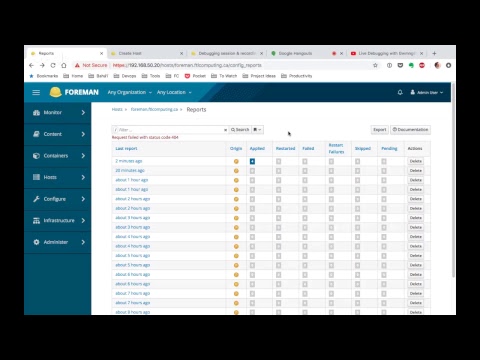This screenshot has width=480, height=360.
Task: Expand the Hosts menu chevron
Action: click(x=83, y=177)
